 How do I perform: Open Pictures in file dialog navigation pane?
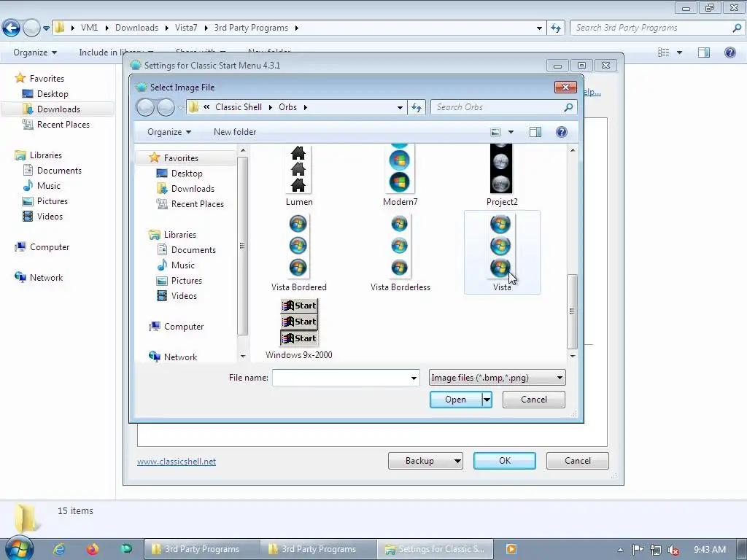point(186,281)
